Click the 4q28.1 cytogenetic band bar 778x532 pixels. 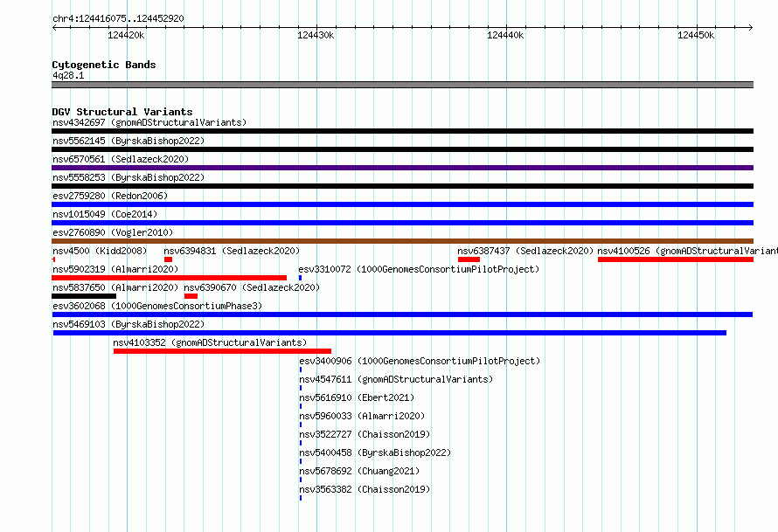click(402, 85)
